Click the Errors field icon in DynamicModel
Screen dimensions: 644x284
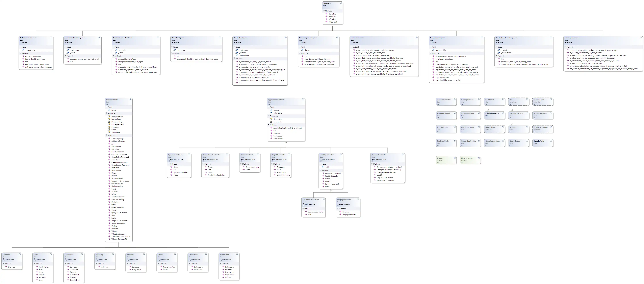[109, 110]
